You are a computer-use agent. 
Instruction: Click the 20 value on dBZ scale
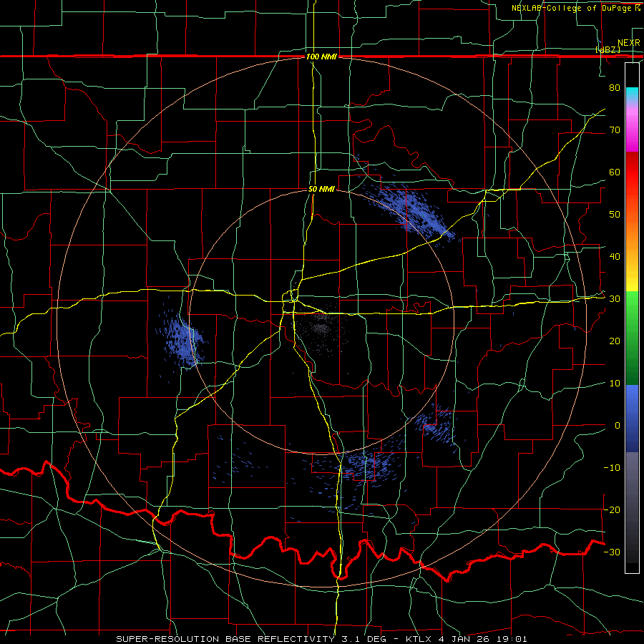(x=615, y=341)
